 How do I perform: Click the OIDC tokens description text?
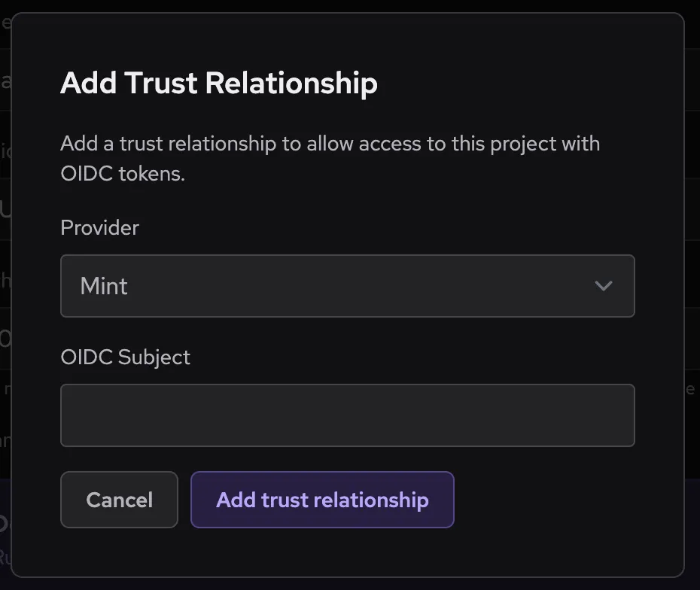pyautogui.click(x=330, y=158)
